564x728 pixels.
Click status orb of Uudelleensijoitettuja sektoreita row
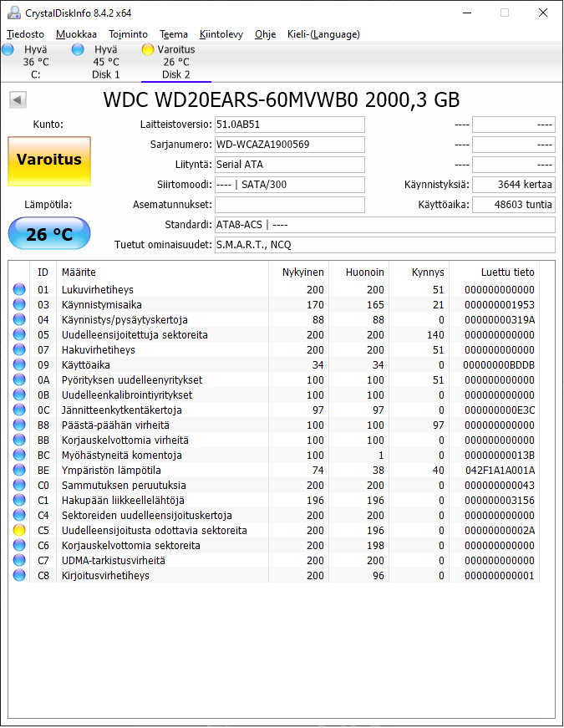click(19, 335)
